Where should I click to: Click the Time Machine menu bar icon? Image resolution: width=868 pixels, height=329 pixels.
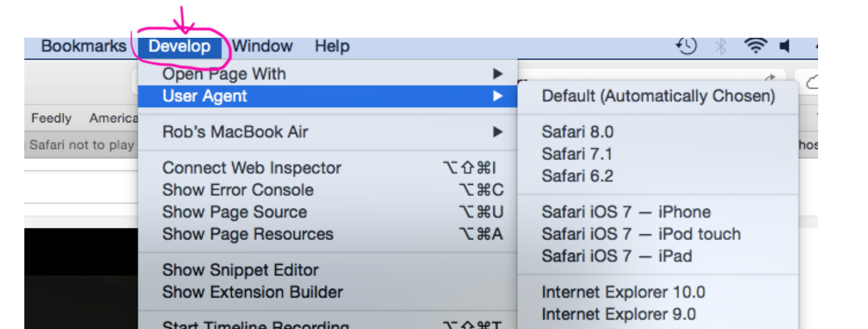(686, 46)
